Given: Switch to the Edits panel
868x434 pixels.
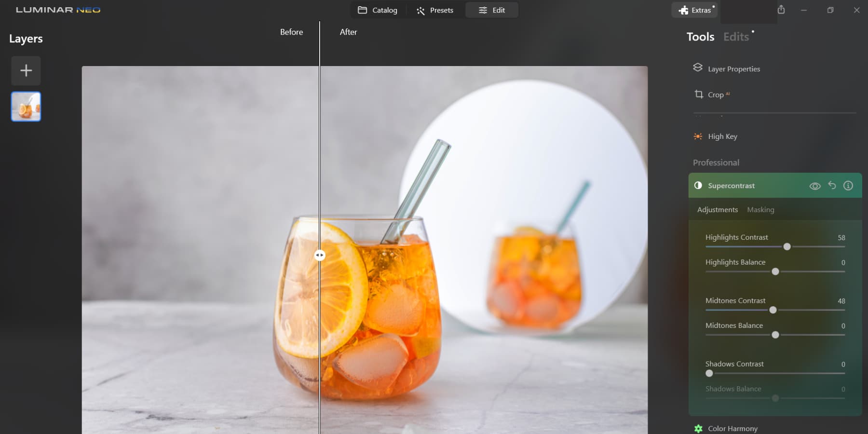Looking at the screenshot, I should [736, 36].
